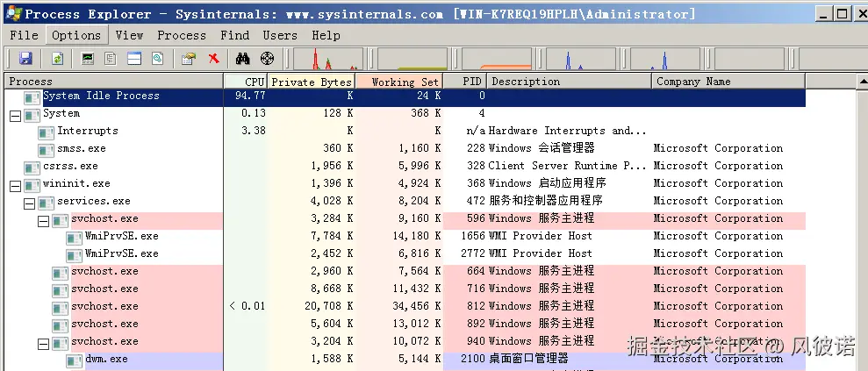Select the Interrupts row

tap(405, 131)
